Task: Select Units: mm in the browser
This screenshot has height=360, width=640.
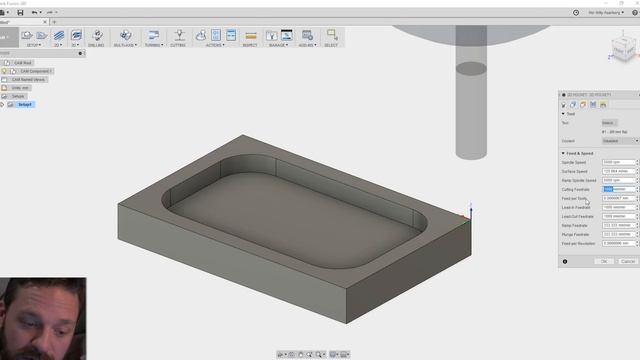Action: point(20,88)
